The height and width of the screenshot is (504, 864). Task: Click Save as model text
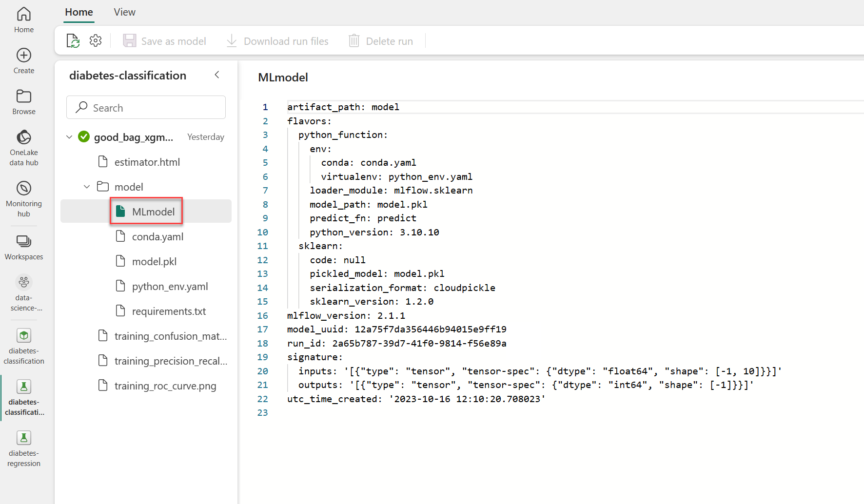click(174, 41)
